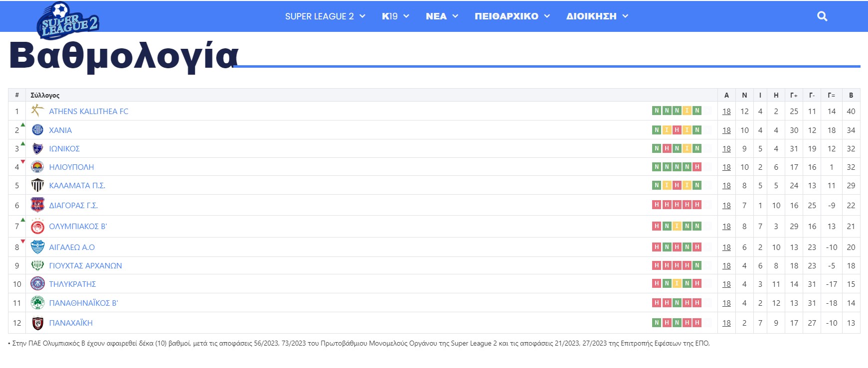Click the 40 points value for Athens Kallithea
This screenshot has width=868, height=368.
(x=851, y=111)
